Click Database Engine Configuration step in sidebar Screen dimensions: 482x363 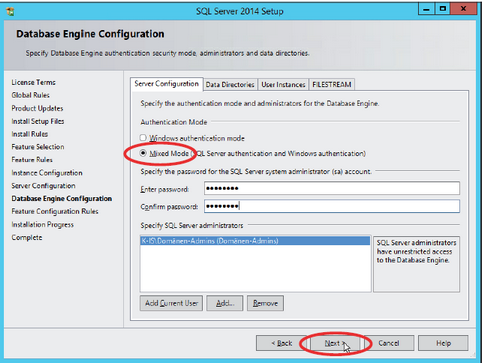(x=62, y=199)
